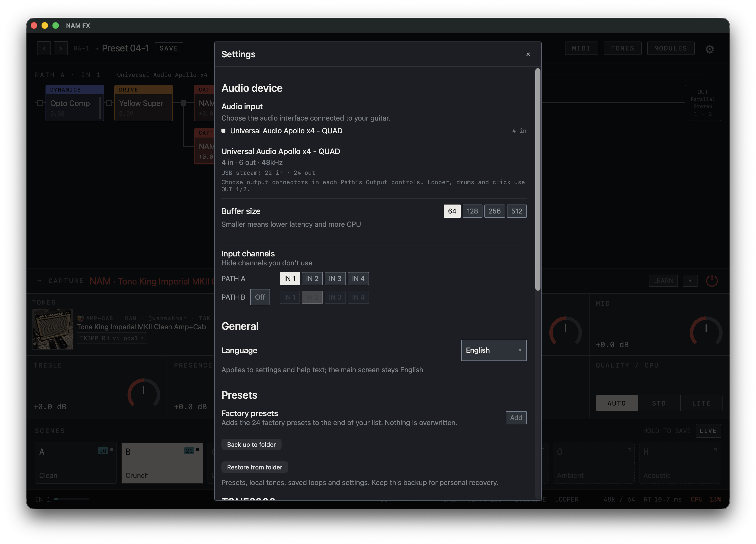Image resolution: width=756 pixels, height=544 pixels.
Task: Toggle the capture power button
Action: [712, 281]
